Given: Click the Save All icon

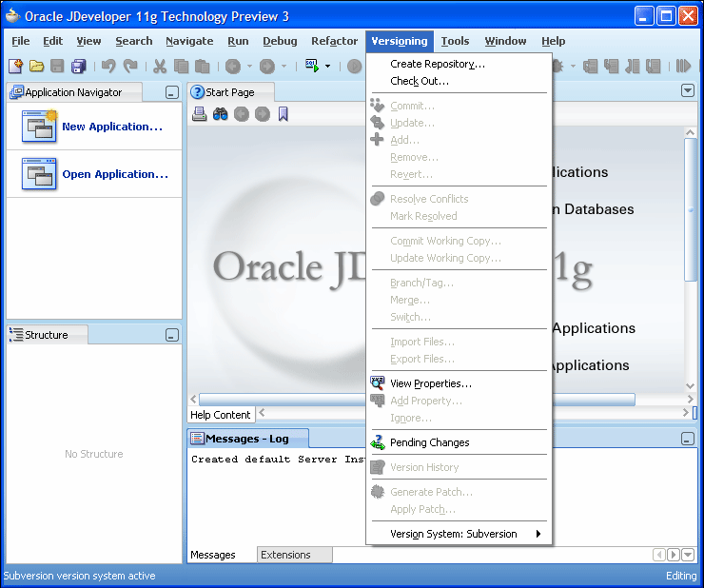Looking at the screenshot, I should pos(79,66).
